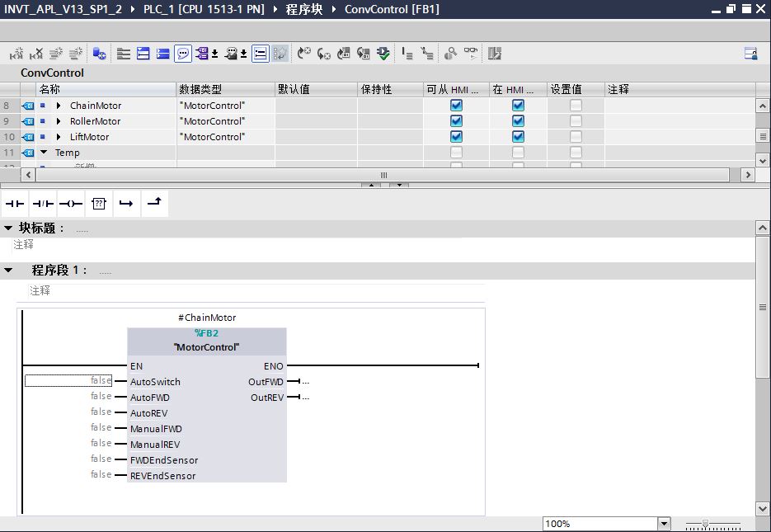Viewport: 771px width, 532px height.
Task: Collapse the Temp section
Action: (x=44, y=153)
